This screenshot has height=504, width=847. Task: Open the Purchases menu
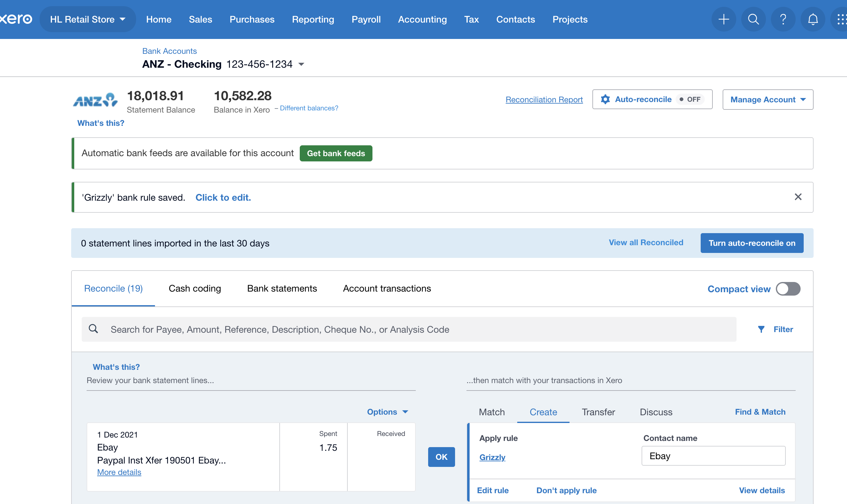click(x=252, y=19)
